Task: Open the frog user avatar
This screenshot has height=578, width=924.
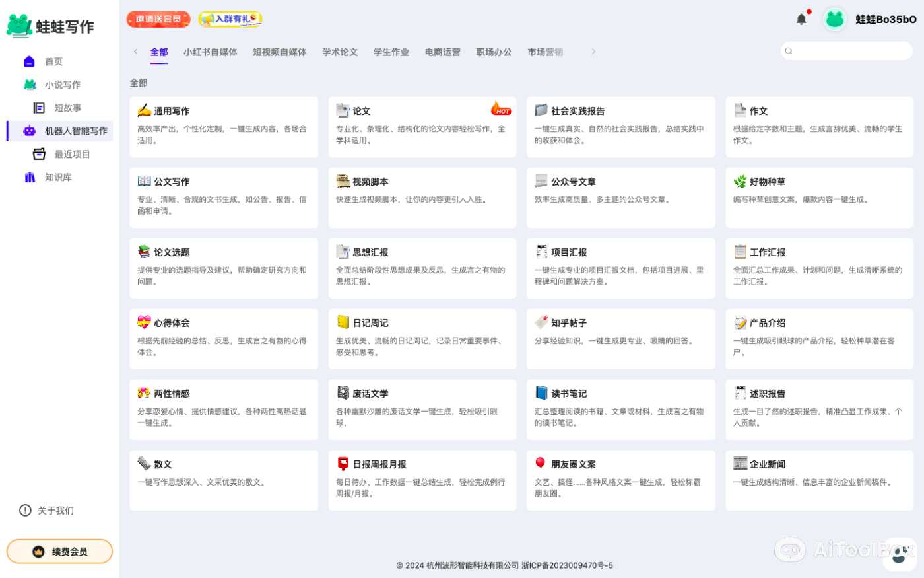Action: coord(835,19)
